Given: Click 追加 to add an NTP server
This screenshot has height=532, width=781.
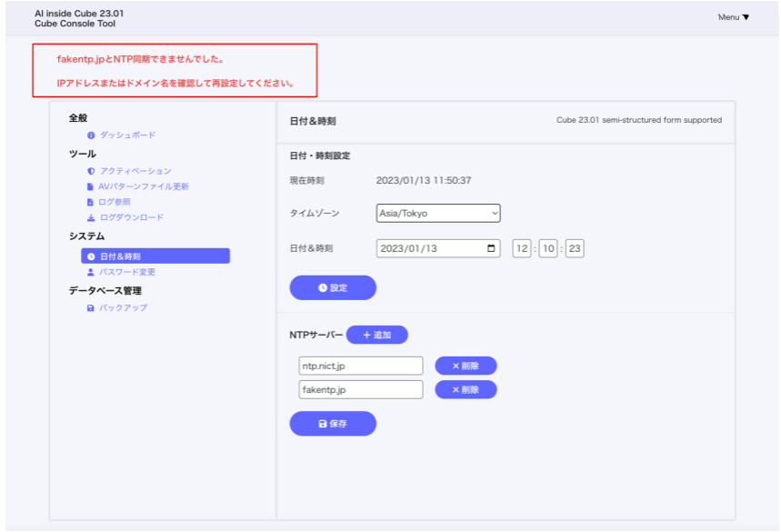Looking at the screenshot, I should [376, 335].
